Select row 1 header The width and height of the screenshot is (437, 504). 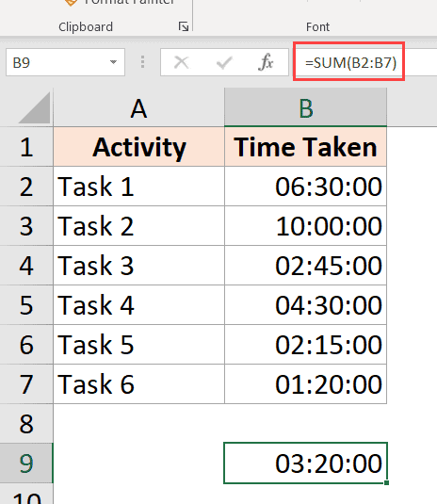(x=26, y=147)
